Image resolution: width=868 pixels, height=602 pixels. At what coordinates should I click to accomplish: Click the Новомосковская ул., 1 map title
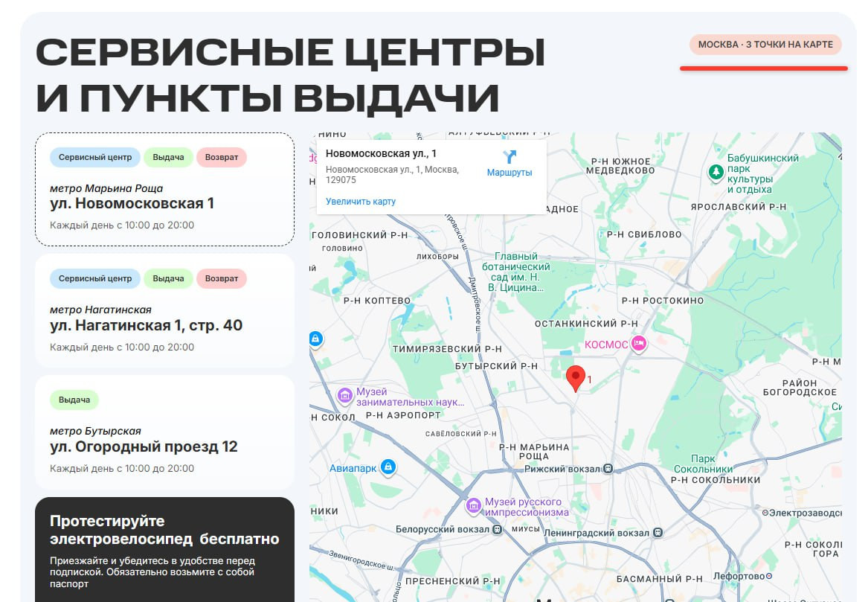click(381, 153)
